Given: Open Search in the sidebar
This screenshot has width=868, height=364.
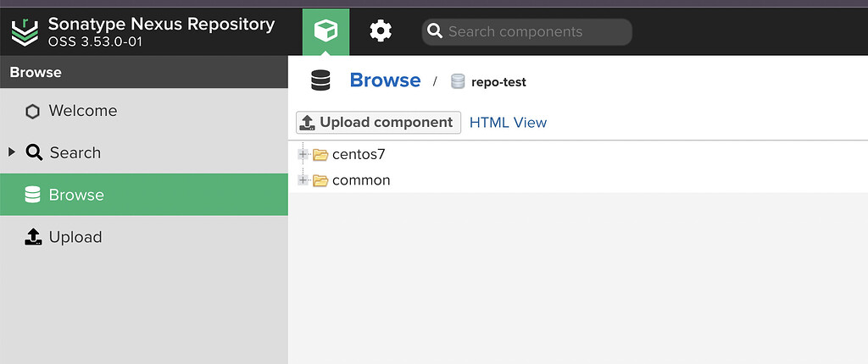Looking at the screenshot, I should [144, 152].
